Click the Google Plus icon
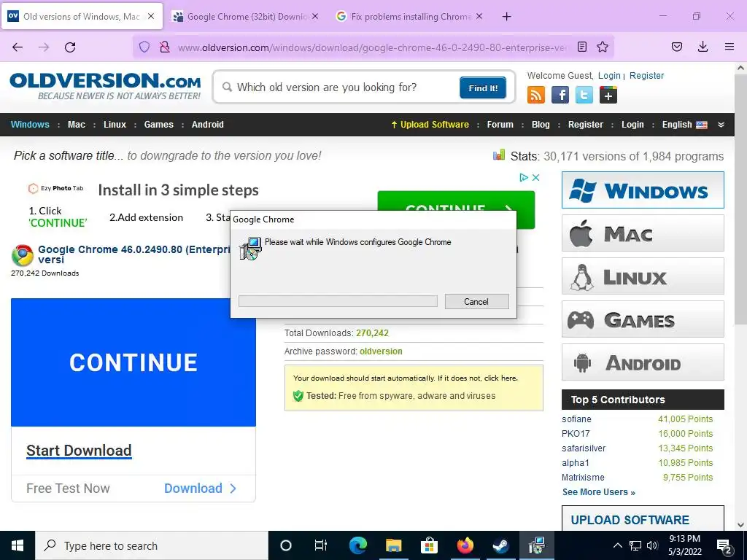This screenshot has width=747, height=560. (x=608, y=95)
